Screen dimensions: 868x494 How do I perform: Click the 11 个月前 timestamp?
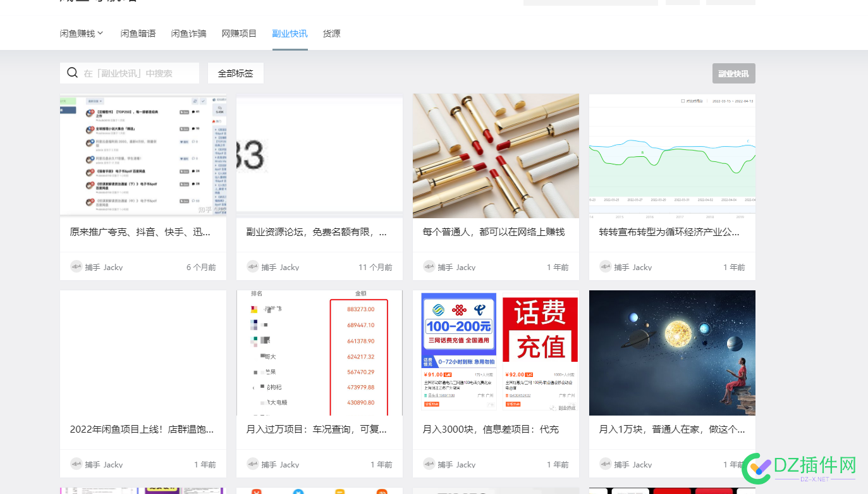376,268
